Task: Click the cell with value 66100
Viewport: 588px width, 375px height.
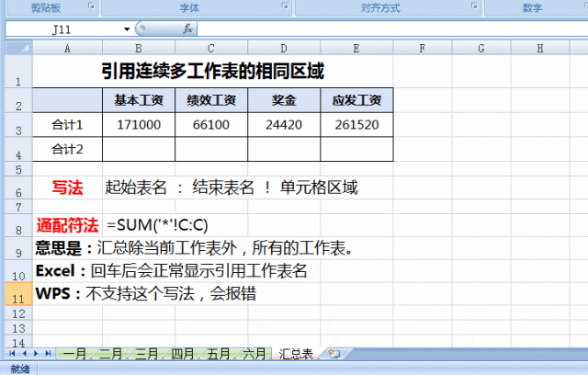Action: (211, 125)
